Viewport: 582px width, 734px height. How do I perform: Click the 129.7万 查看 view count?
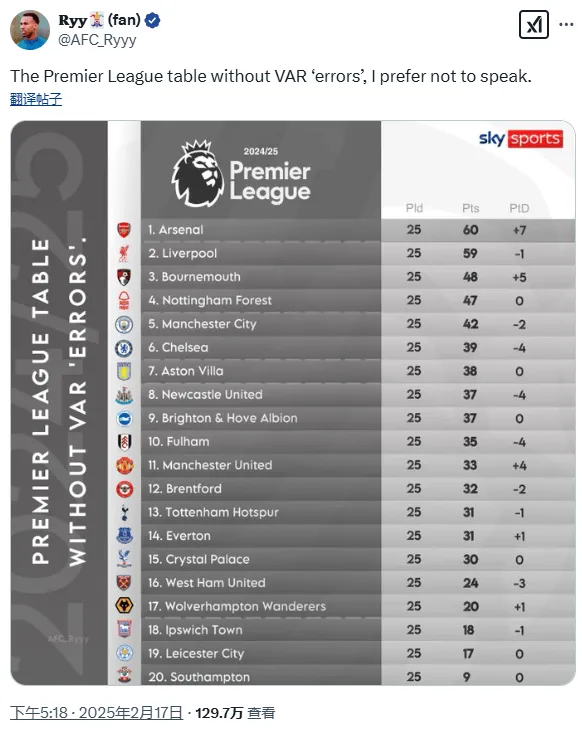coord(235,712)
